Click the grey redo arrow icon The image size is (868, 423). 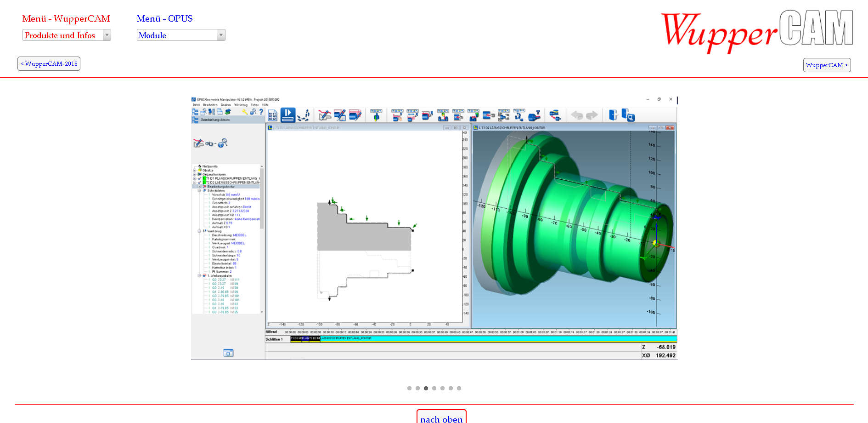click(592, 115)
